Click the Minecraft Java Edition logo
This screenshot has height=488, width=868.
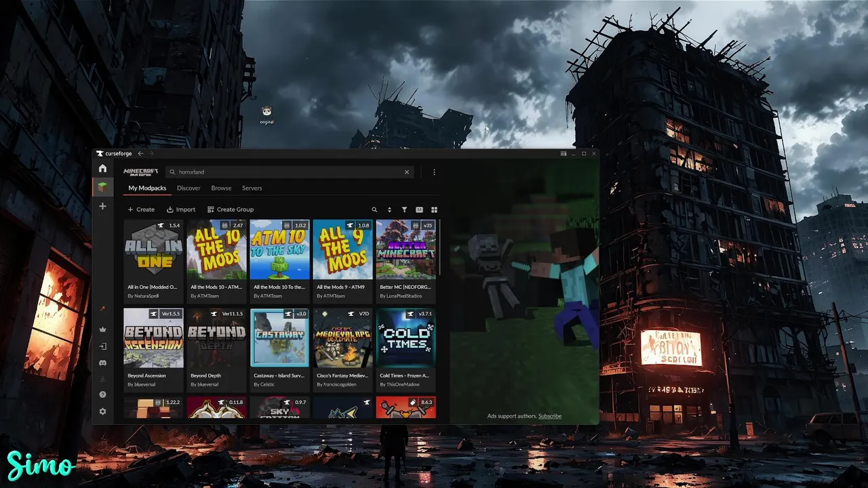pyautogui.click(x=140, y=172)
